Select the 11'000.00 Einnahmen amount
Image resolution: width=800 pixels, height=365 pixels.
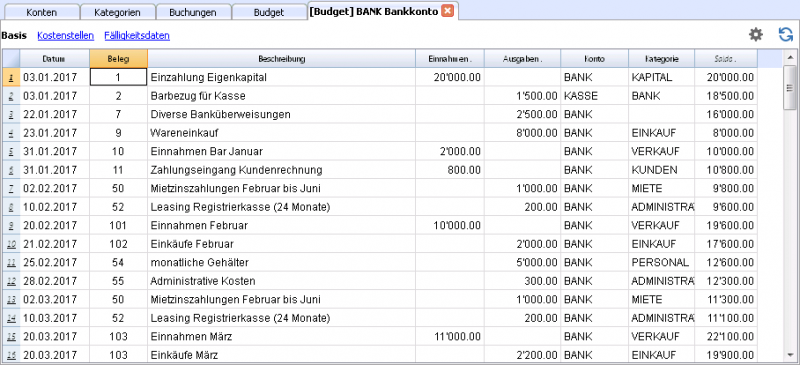pyautogui.click(x=450, y=336)
